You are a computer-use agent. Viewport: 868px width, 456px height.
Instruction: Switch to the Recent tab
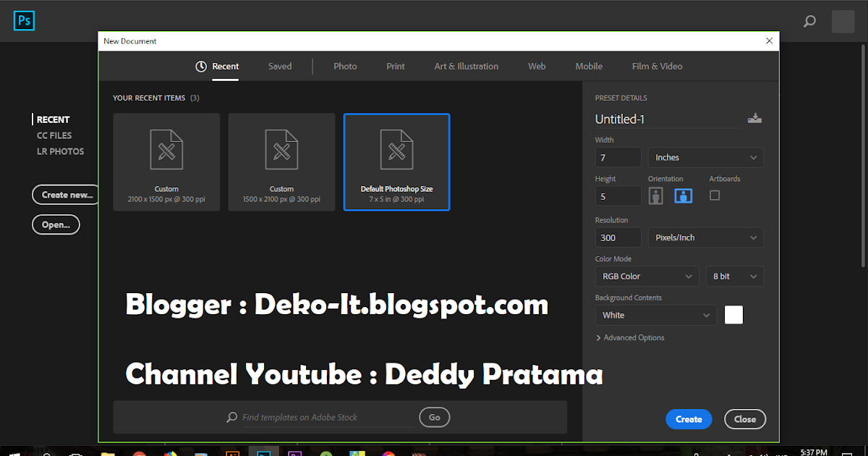point(217,67)
